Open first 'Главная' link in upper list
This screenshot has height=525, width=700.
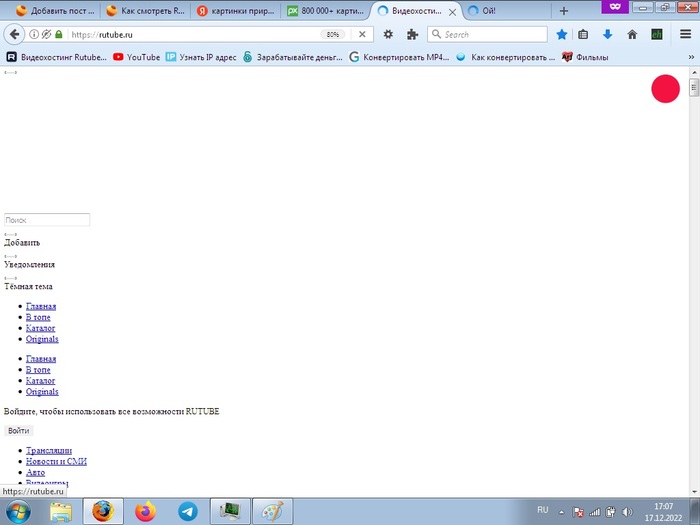tap(41, 306)
